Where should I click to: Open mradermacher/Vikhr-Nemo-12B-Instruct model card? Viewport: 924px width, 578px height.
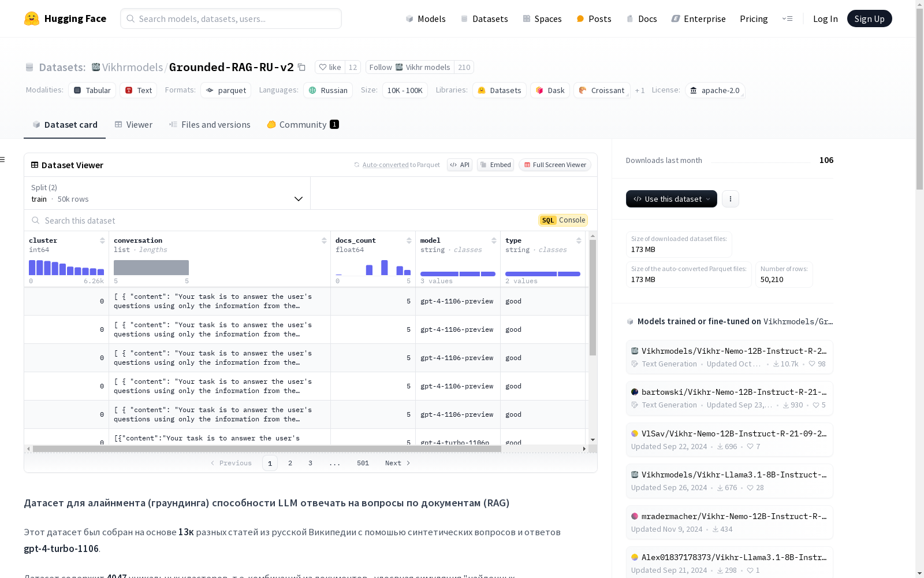point(729,522)
